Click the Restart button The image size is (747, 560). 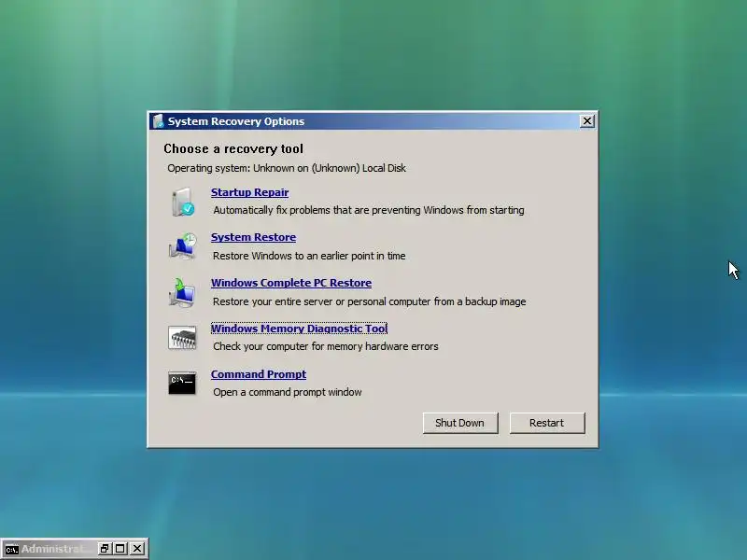tap(547, 423)
